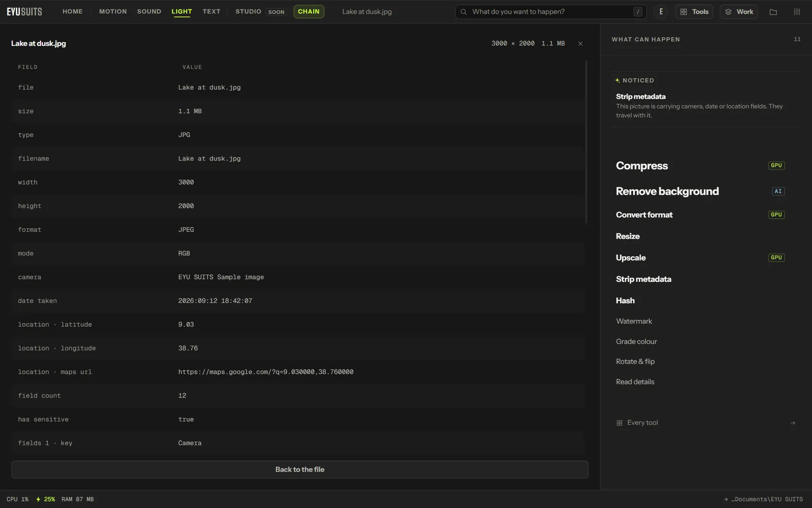Click the AI badge beside Remove background
The image size is (812, 508).
click(x=778, y=192)
